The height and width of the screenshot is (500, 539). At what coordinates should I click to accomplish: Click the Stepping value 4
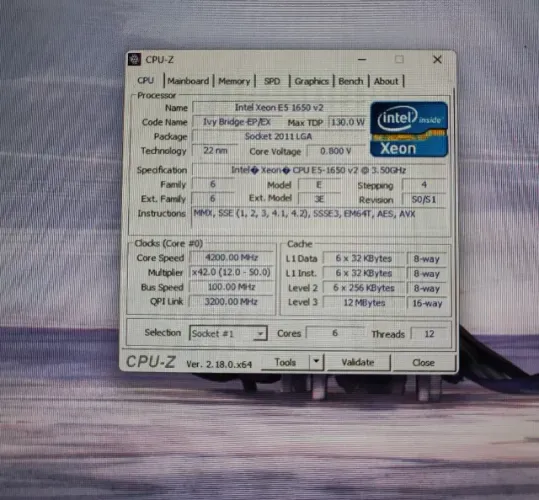(424, 185)
